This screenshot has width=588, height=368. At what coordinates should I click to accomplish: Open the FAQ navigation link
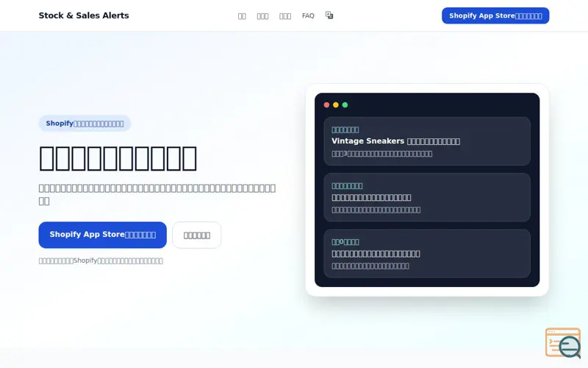308,15
